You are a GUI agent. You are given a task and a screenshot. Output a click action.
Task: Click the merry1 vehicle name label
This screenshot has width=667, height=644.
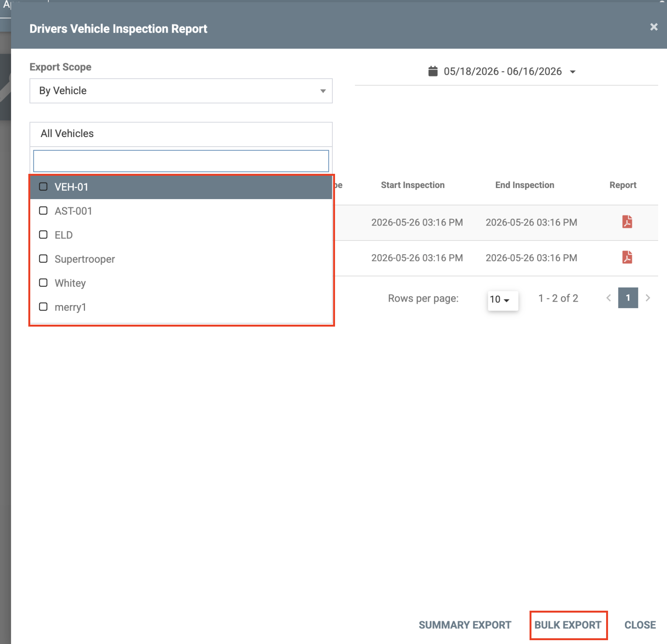click(70, 307)
